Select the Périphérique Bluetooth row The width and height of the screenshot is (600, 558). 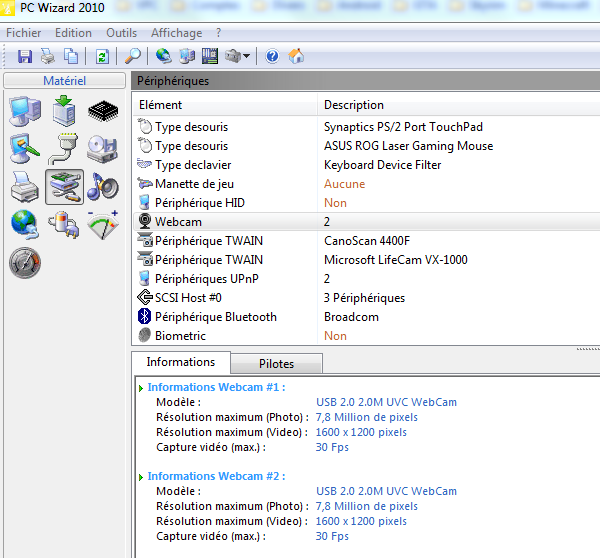point(216,317)
